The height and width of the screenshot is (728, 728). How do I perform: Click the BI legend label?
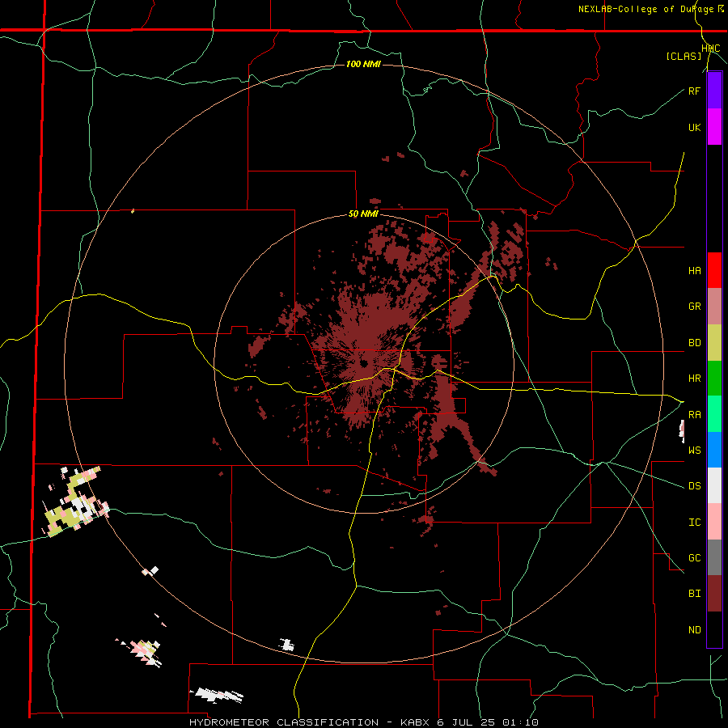(x=694, y=594)
